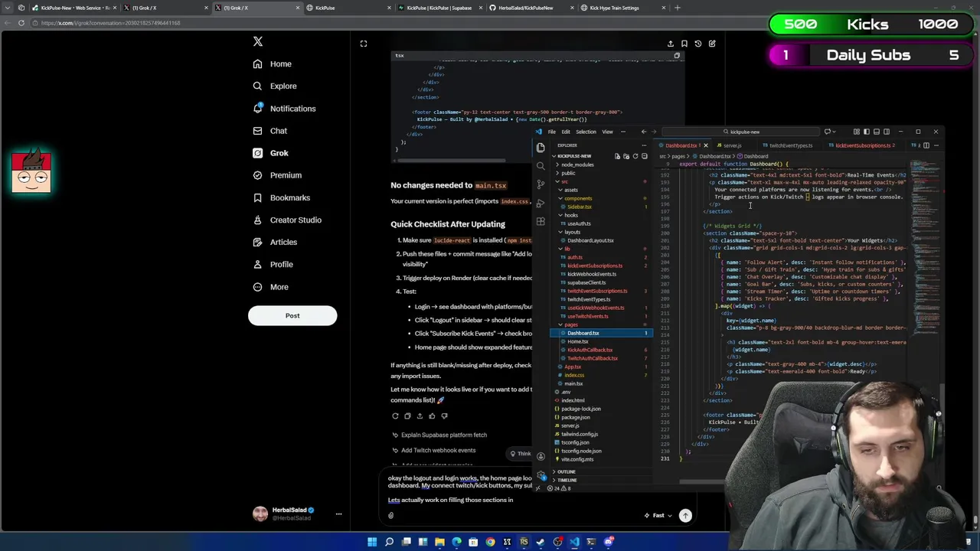Expand the TIMELINE section
The width and height of the screenshot is (980, 551).
pos(567,480)
